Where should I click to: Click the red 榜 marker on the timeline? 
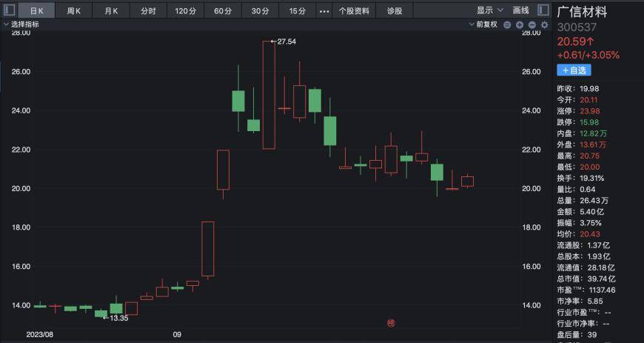click(x=391, y=323)
